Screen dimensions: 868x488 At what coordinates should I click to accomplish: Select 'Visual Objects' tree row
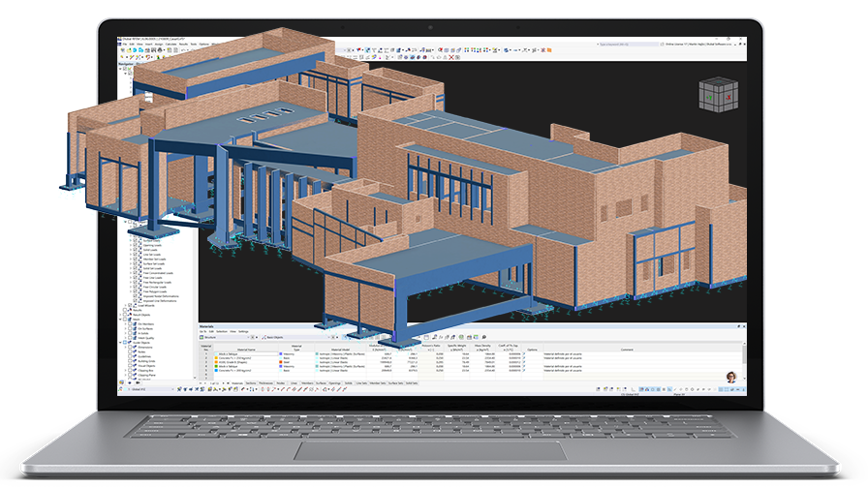click(146, 366)
